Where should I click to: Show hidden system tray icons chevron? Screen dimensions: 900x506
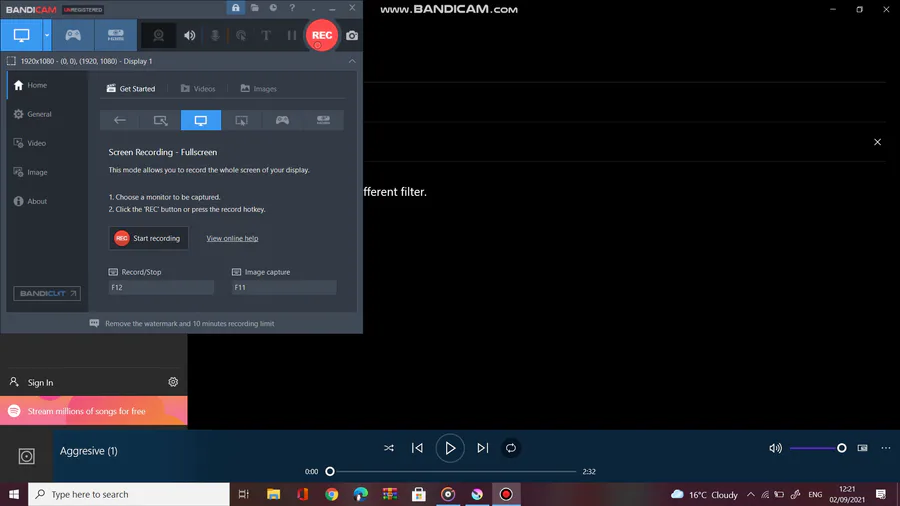pos(751,494)
